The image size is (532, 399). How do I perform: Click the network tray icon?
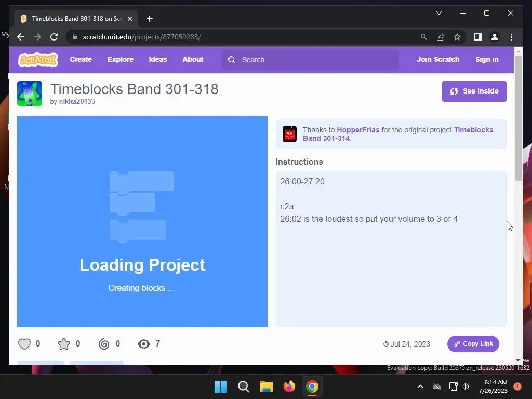click(x=453, y=387)
